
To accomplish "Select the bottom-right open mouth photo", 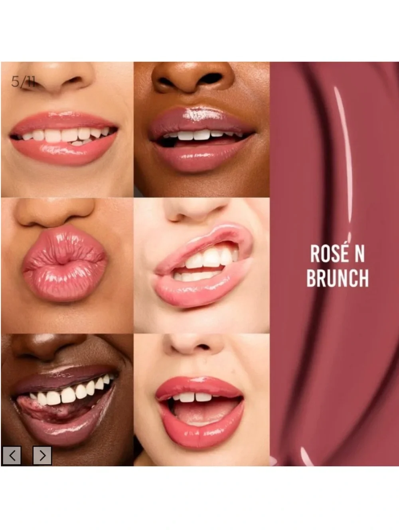I will click(x=202, y=400).
